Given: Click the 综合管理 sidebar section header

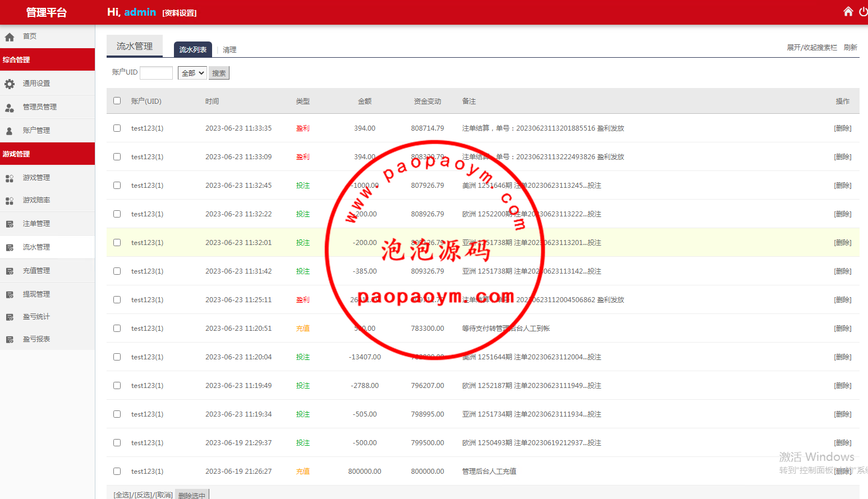Looking at the screenshot, I should pos(47,59).
